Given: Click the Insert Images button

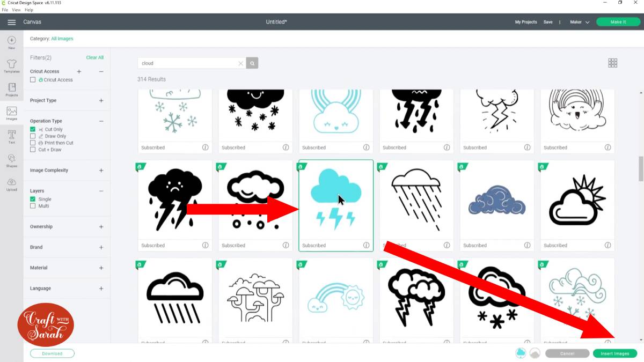Looking at the screenshot, I should click(x=615, y=353).
